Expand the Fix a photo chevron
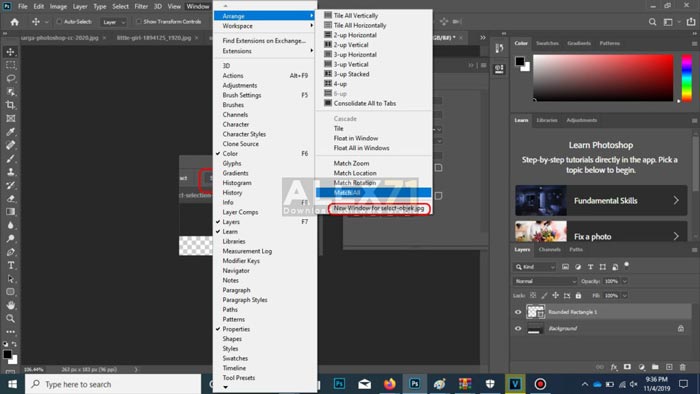This screenshot has width=700, height=394. tap(676, 236)
